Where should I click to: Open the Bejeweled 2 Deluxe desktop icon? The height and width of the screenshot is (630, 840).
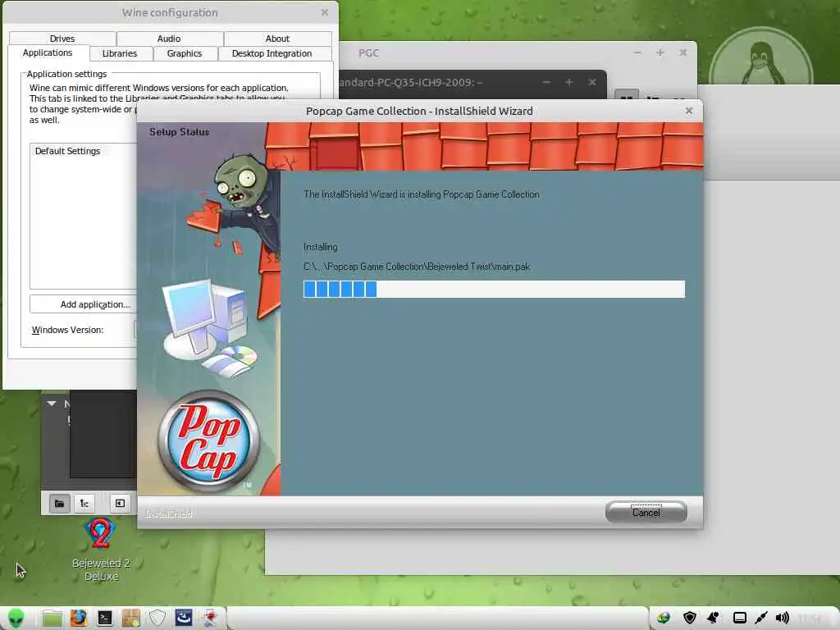101,550
